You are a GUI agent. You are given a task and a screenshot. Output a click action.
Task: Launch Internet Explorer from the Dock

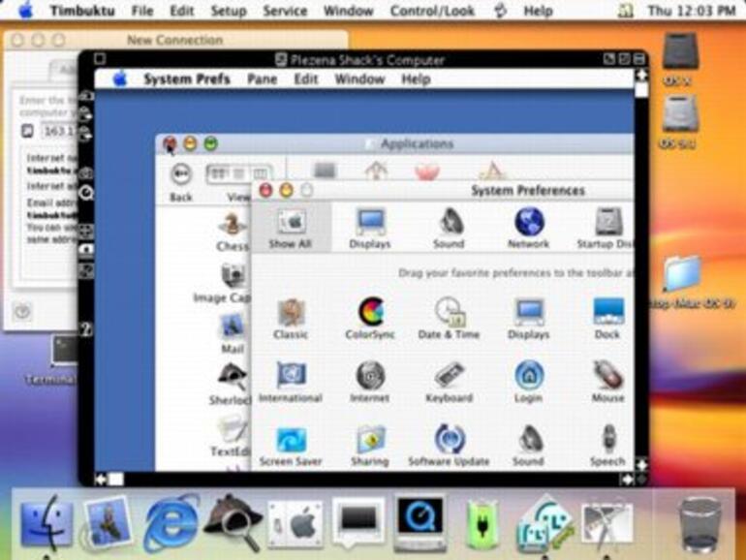click(x=171, y=522)
